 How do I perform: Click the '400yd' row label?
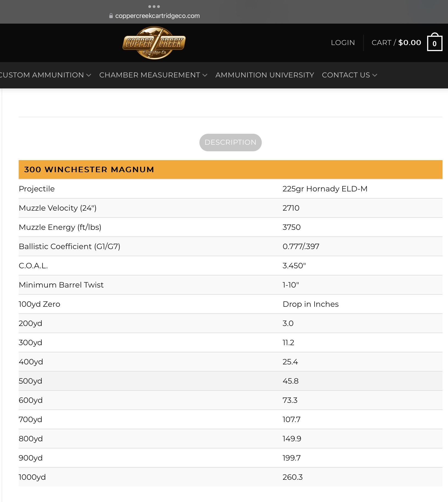31,362
